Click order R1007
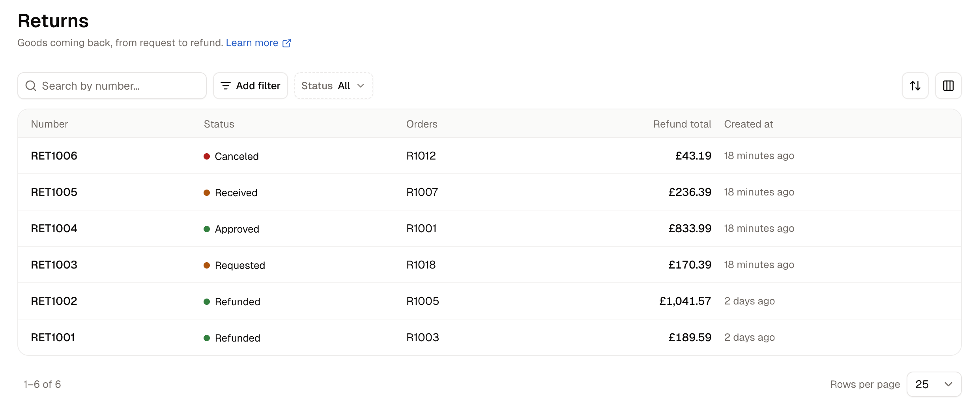This screenshot has height=402, width=980. tap(422, 192)
